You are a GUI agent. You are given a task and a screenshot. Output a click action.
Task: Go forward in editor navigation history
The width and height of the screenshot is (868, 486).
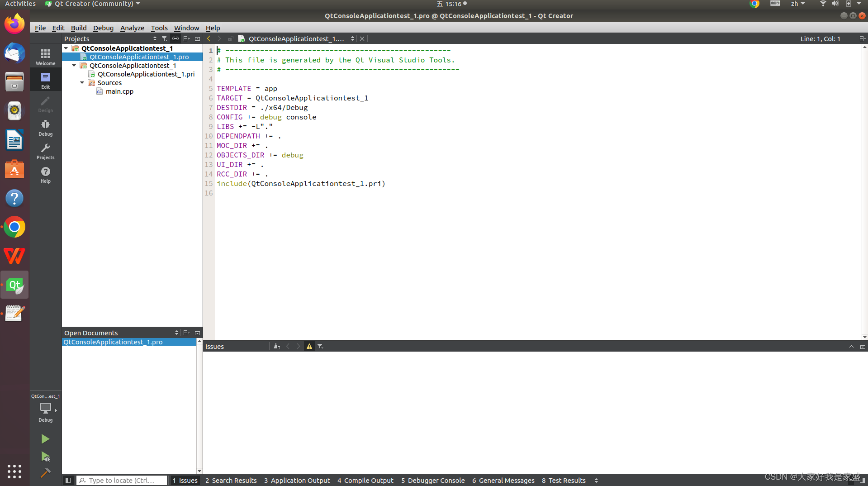click(219, 39)
